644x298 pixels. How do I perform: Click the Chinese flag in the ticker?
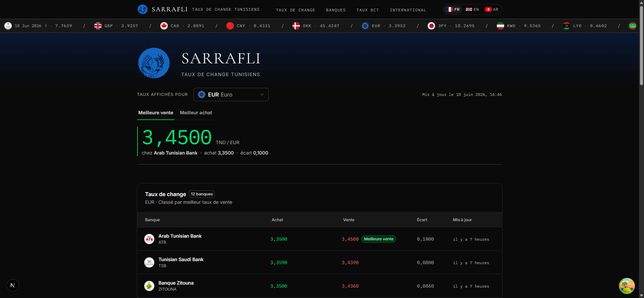pos(230,26)
